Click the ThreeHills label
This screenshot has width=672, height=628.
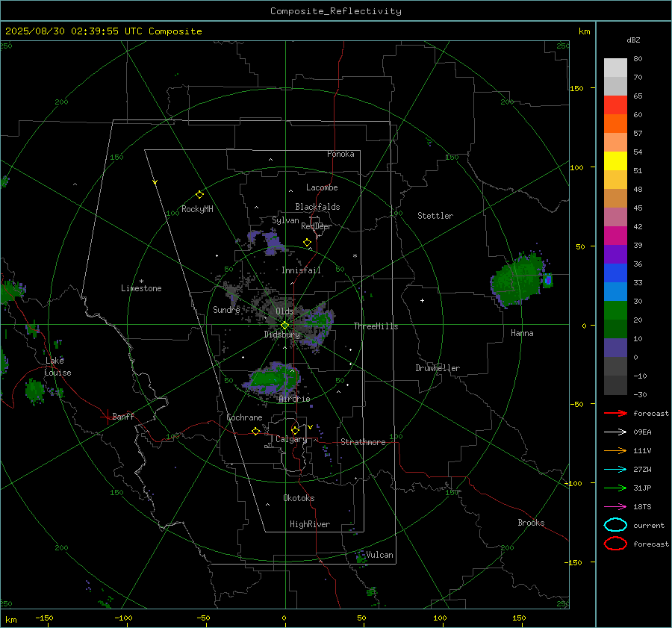click(376, 326)
